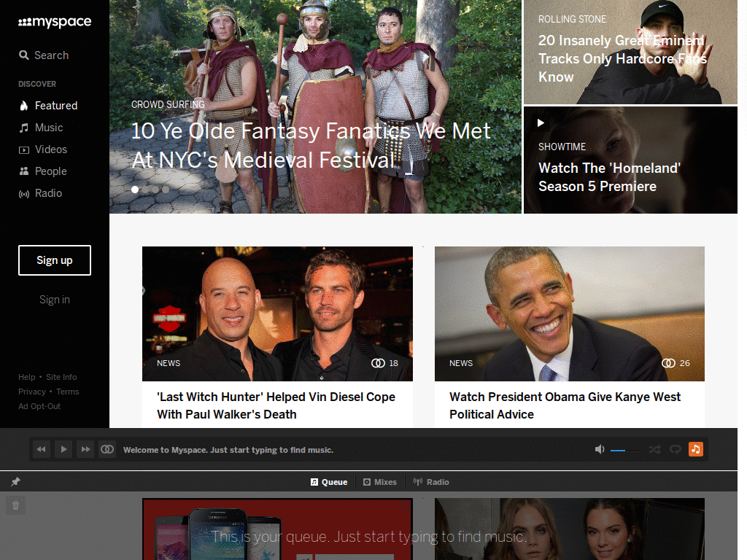Select the first carousel dot
Image resolution: width=747 pixels, height=560 pixels.
tap(135, 190)
